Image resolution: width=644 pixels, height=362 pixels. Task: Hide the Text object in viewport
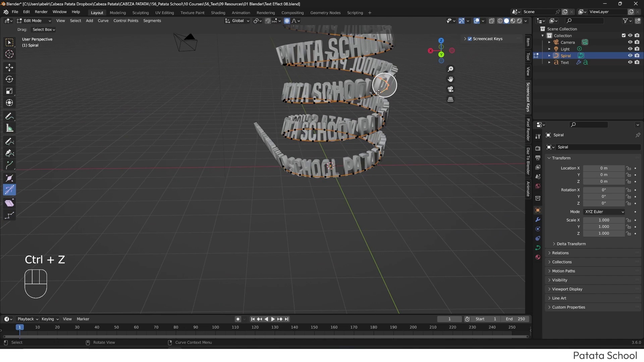(x=630, y=62)
